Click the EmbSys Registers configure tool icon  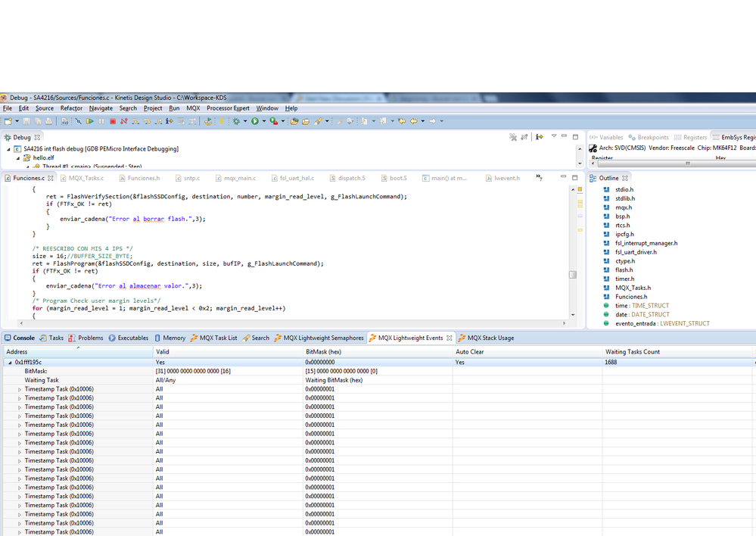(x=593, y=148)
